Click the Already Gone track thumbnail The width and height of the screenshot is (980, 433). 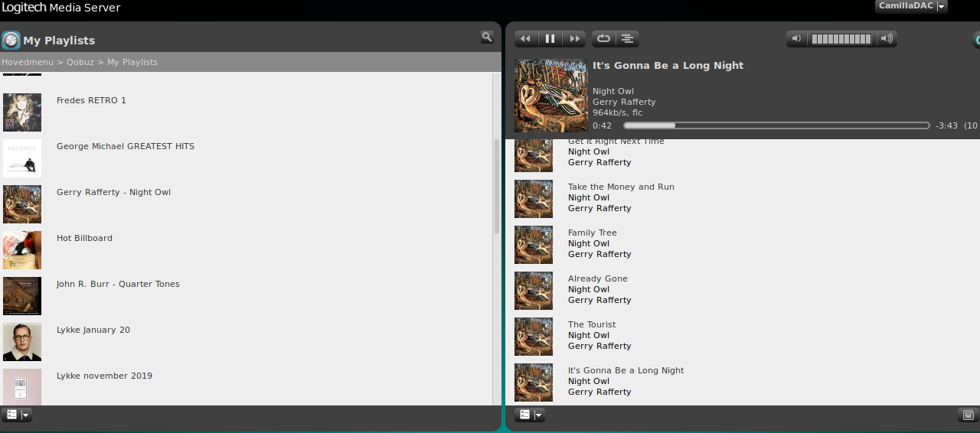click(534, 291)
